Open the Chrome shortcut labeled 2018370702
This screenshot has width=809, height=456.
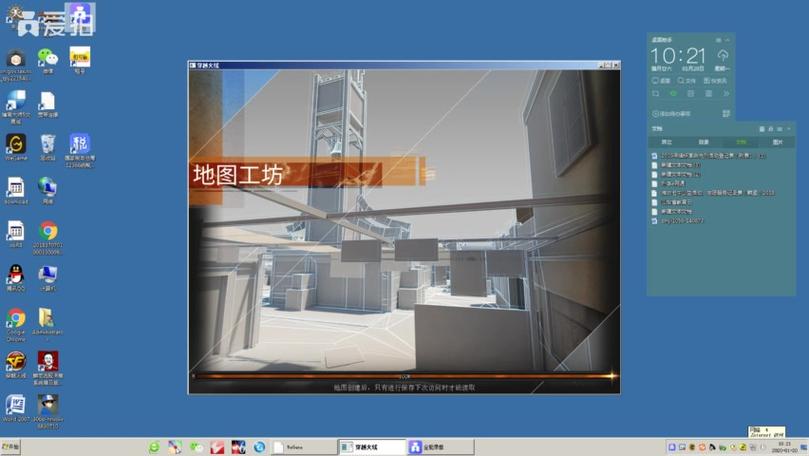pos(48,238)
